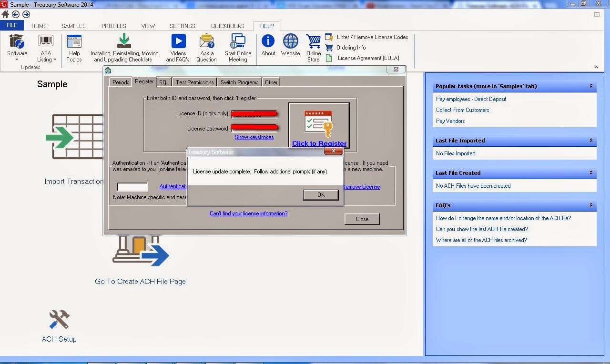Open Collect From Customers task
Viewport: 610px width, 364px height.
(462, 110)
